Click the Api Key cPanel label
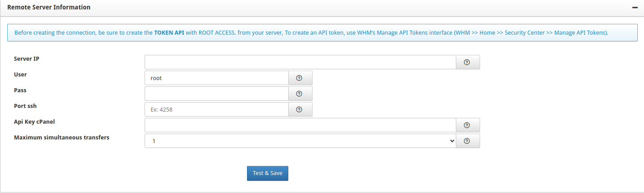 coord(34,122)
